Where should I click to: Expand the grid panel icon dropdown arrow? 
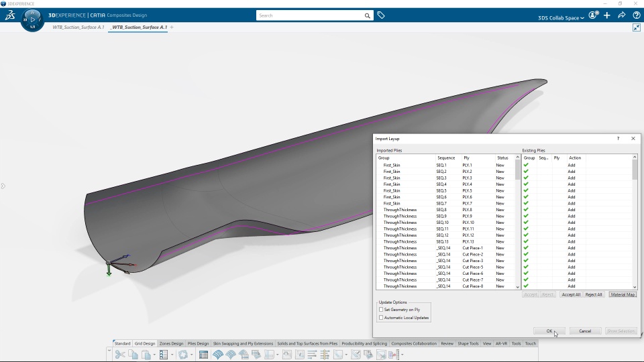277,355
